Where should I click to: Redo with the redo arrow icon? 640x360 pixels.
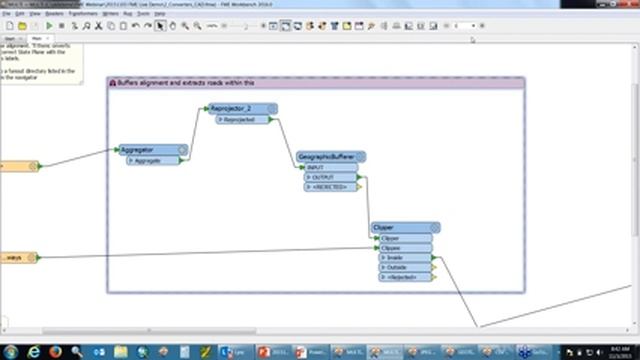(x=147, y=26)
